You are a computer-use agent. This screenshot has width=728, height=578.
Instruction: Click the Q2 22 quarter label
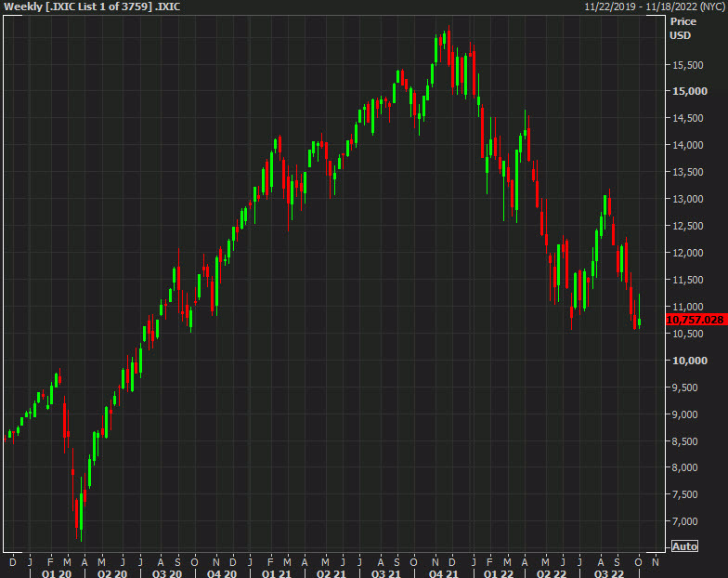pyautogui.click(x=552, y=573)
